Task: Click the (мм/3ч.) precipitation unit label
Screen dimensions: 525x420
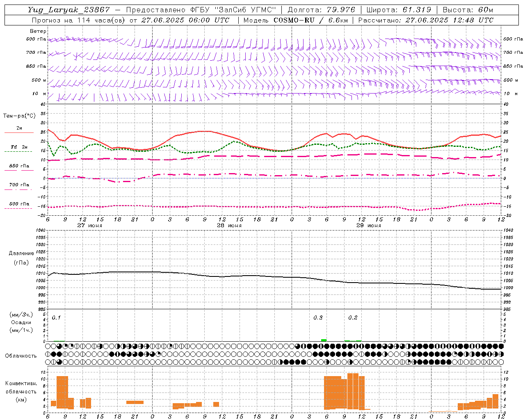Action: click(x=21, y=315)
